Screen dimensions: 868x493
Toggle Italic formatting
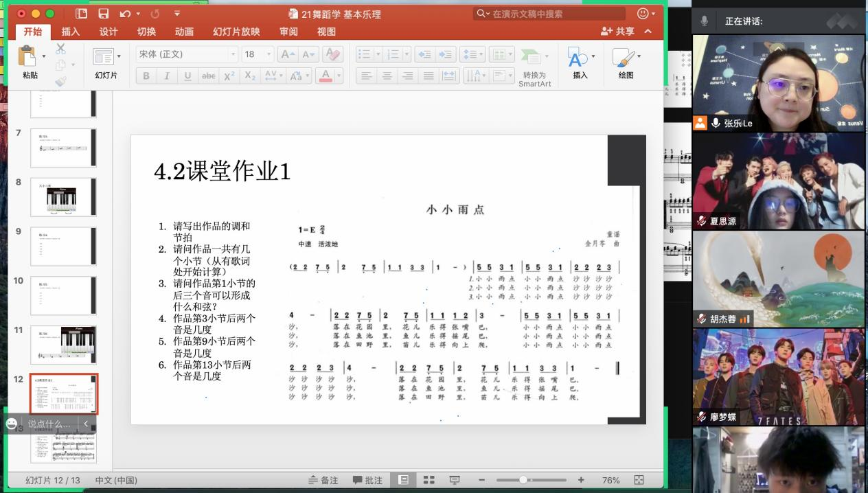166,76
